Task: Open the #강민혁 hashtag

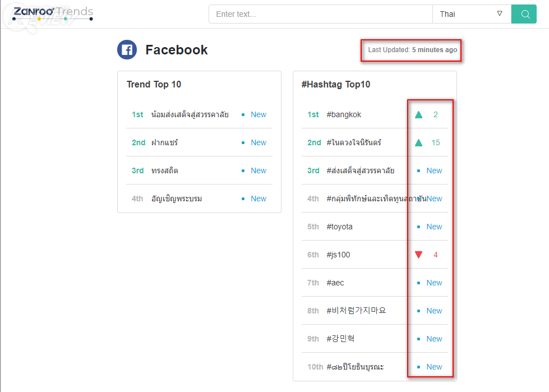Action: coord(340,339)
